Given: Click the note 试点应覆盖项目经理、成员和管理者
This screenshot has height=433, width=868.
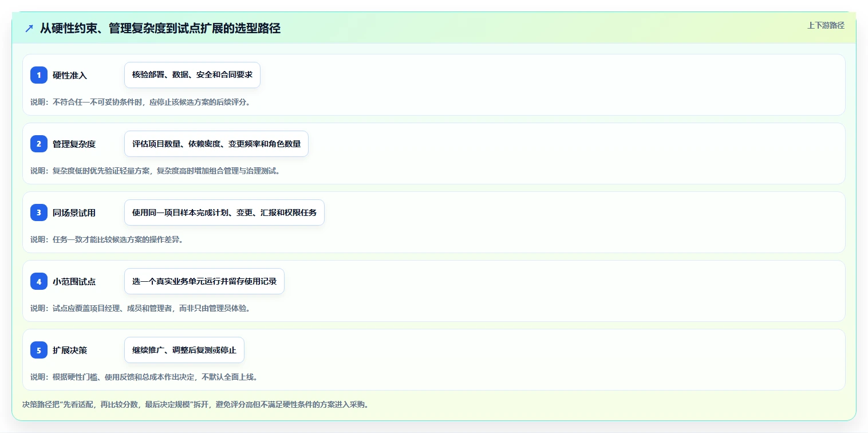Looking at the screenshot, I should point(141,308).
